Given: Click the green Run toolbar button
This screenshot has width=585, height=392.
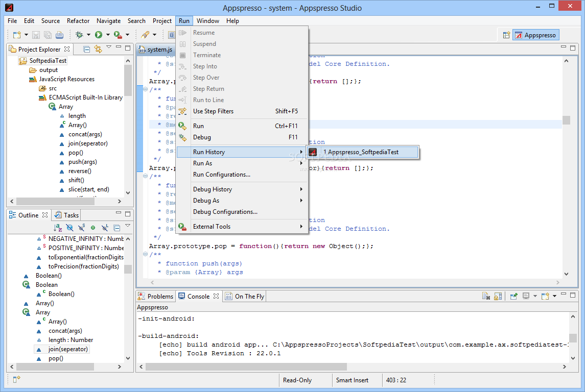Looking at the screenshot, I should (99, 35).
